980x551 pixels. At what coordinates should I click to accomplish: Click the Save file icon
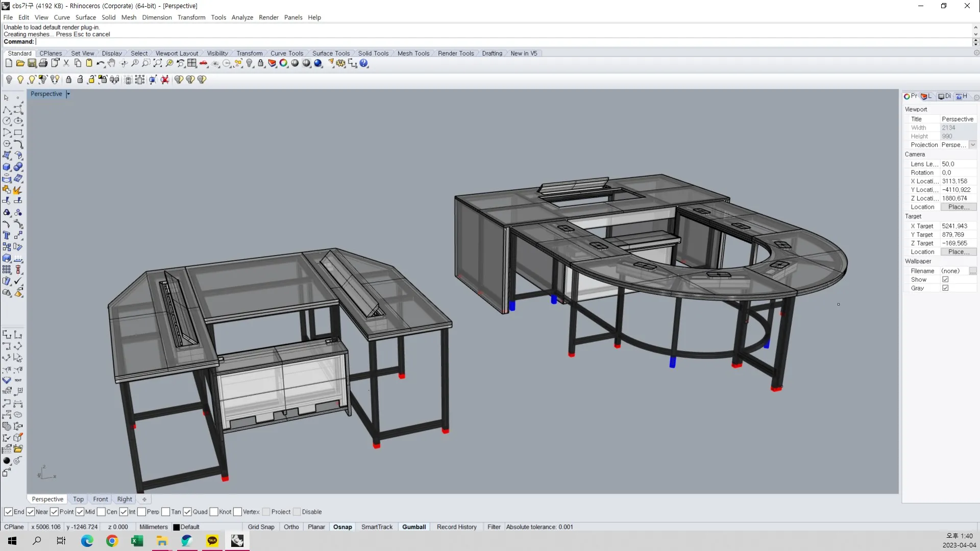point(32,63)
